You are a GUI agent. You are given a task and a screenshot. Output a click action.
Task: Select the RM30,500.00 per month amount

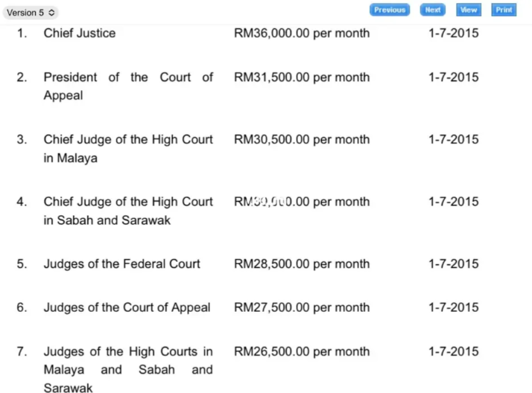pos(302,139)
